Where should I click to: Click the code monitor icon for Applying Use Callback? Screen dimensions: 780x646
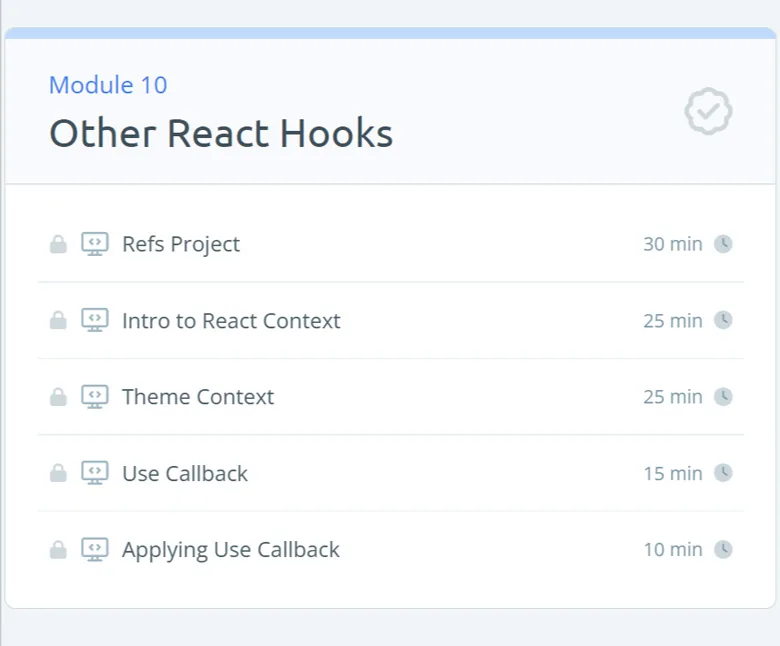point(95,550)
